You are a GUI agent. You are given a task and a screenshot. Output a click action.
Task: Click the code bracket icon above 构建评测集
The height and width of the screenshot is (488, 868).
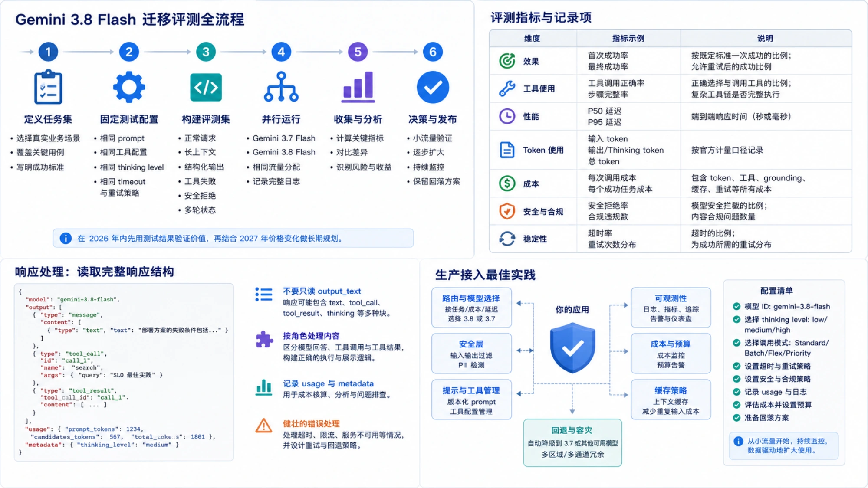[206, 87]
